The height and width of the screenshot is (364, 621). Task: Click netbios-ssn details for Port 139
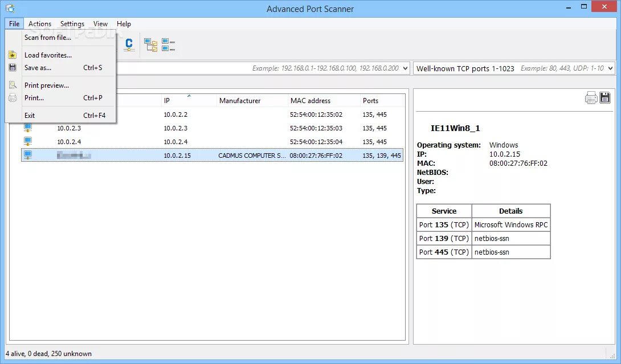(511, 239)
